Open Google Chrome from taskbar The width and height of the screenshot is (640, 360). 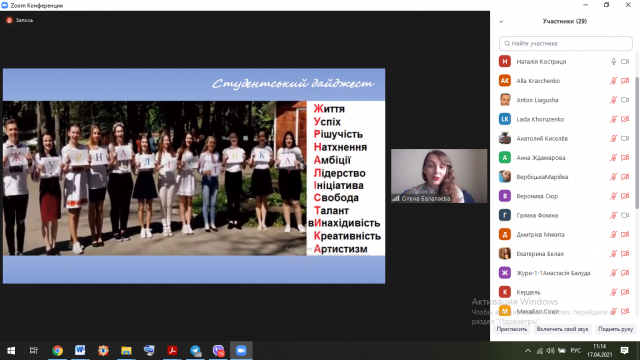click(58, 351)
